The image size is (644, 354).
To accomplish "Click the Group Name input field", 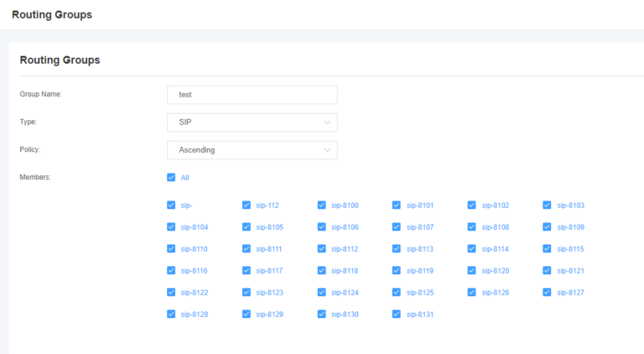I will [x=252, y=95].
